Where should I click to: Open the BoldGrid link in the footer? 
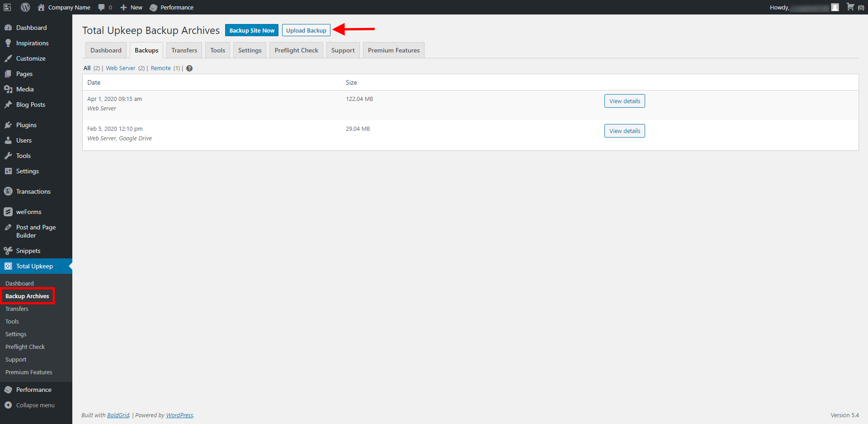(x=118, y=415)
